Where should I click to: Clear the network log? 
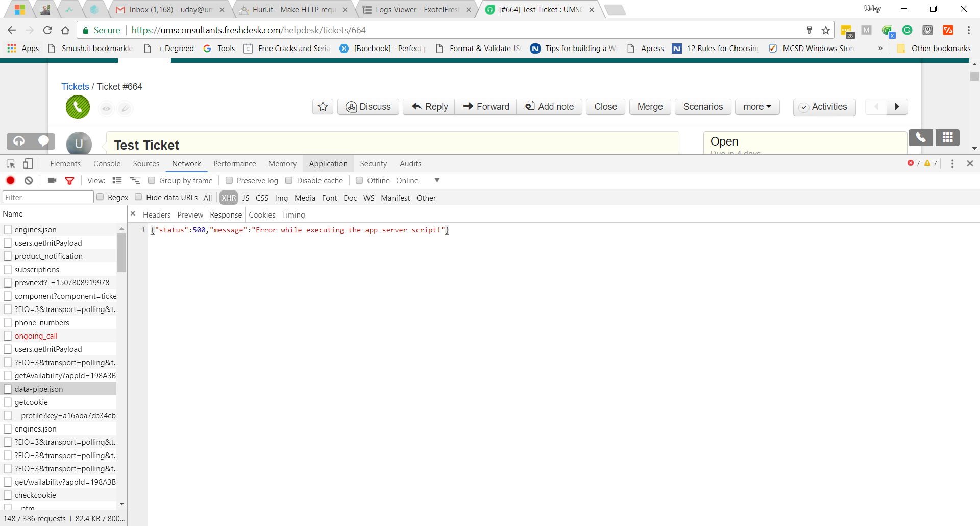(x=29, y=180)
